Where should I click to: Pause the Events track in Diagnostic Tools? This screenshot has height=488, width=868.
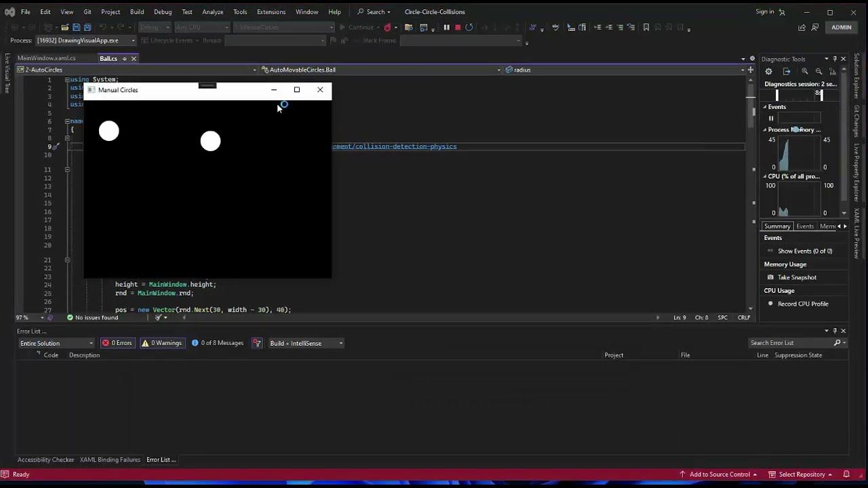(x=771, y=118)
